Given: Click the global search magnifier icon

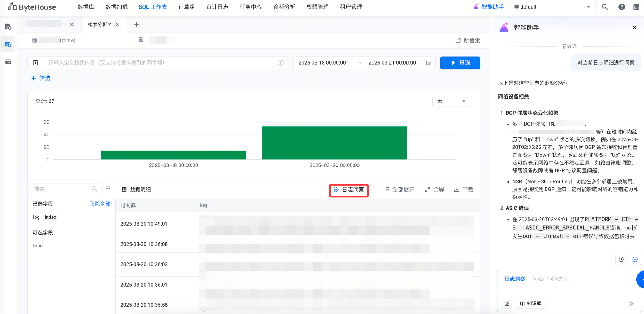Looking at the screenshot, I should 605,7.
